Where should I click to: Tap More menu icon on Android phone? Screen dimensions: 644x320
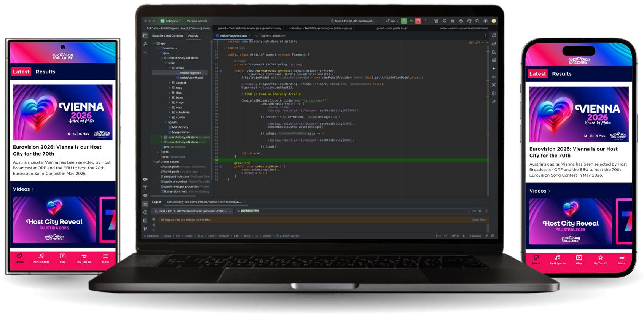(105, 256)
